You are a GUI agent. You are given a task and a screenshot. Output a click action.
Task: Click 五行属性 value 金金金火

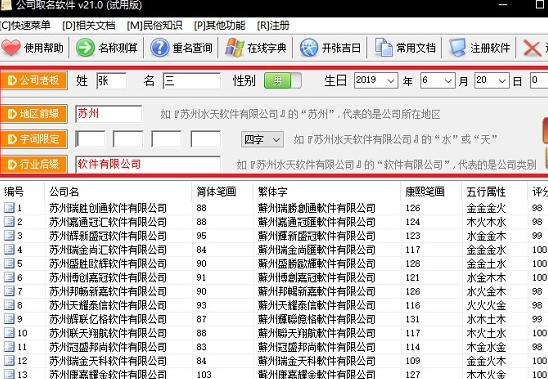[x=486, y=208]
